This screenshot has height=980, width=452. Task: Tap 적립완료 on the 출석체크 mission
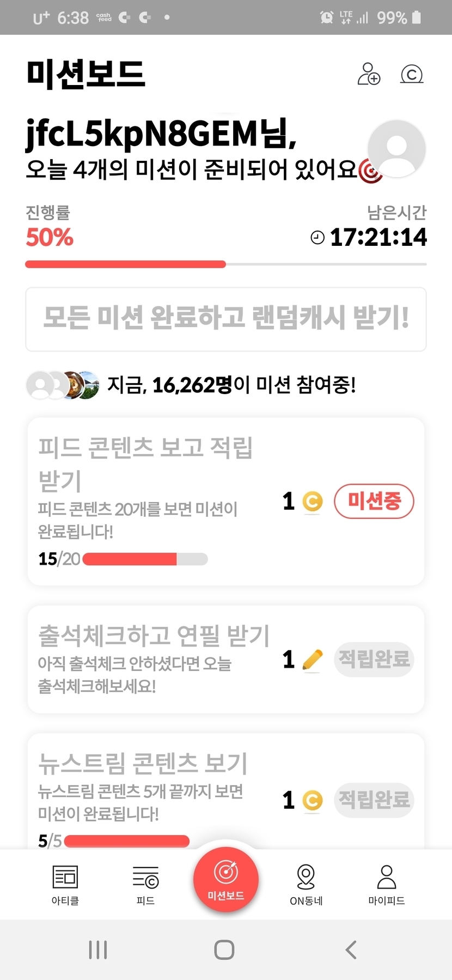(374, 660)
